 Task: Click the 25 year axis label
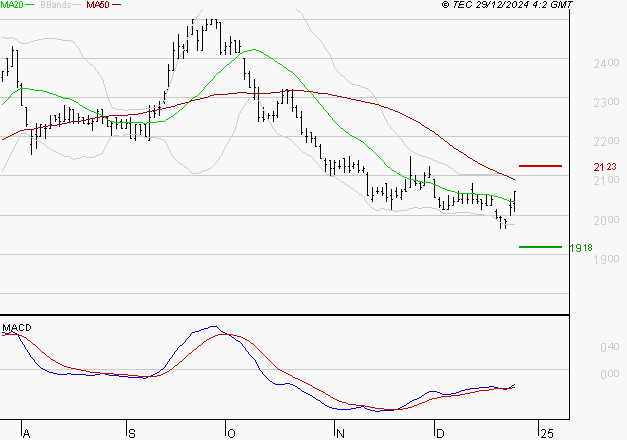point(547,434)
